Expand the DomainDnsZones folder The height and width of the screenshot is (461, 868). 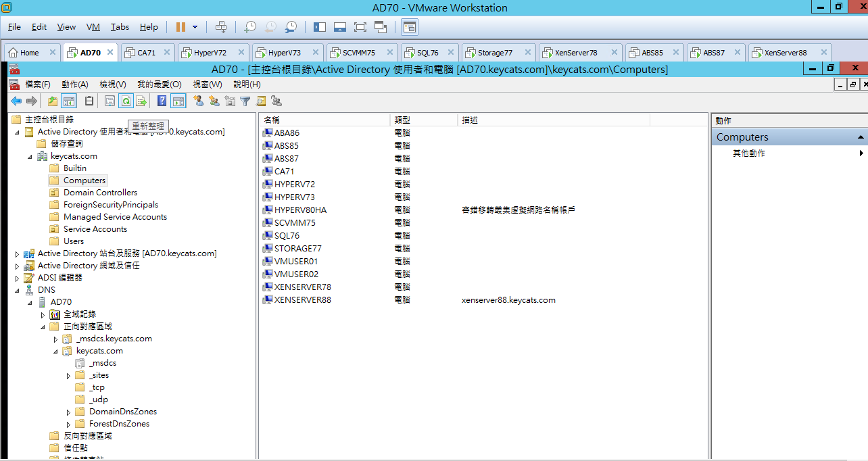(68, 412)
